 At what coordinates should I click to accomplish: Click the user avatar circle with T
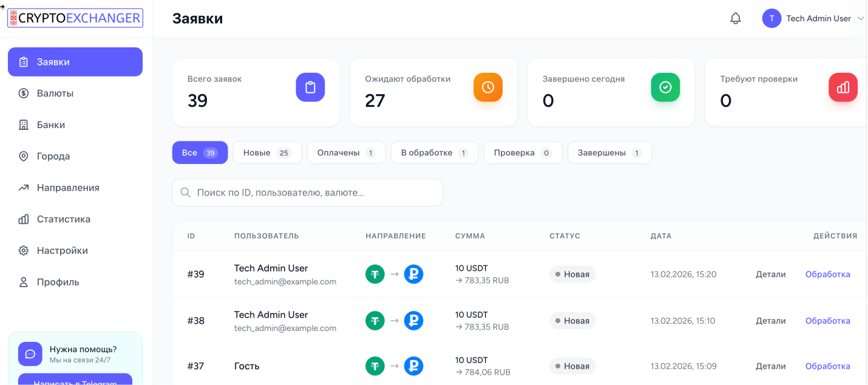pos(771,18)
